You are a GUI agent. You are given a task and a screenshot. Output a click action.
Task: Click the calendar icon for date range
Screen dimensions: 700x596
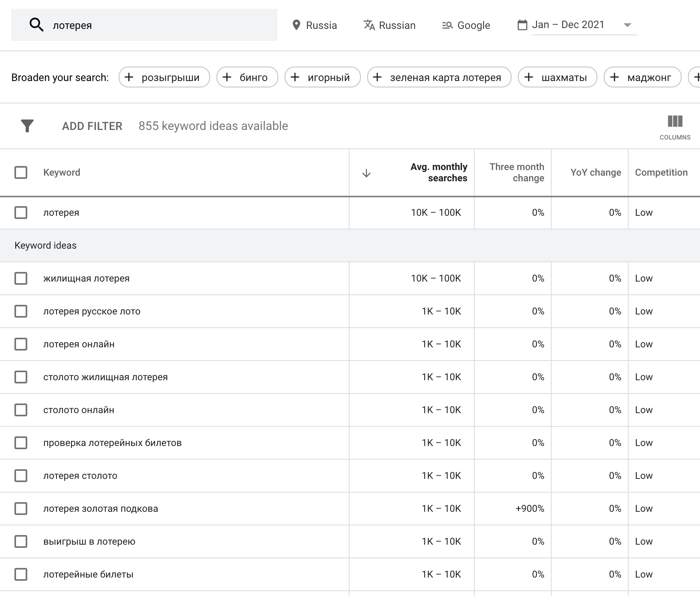point(522,25)
